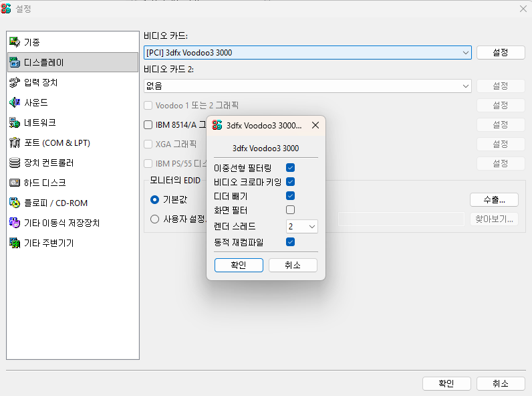Screen dimensions: 532x396
Task: Select the 포트 (COM & LPT) category label
Action: tap(57, 143)
